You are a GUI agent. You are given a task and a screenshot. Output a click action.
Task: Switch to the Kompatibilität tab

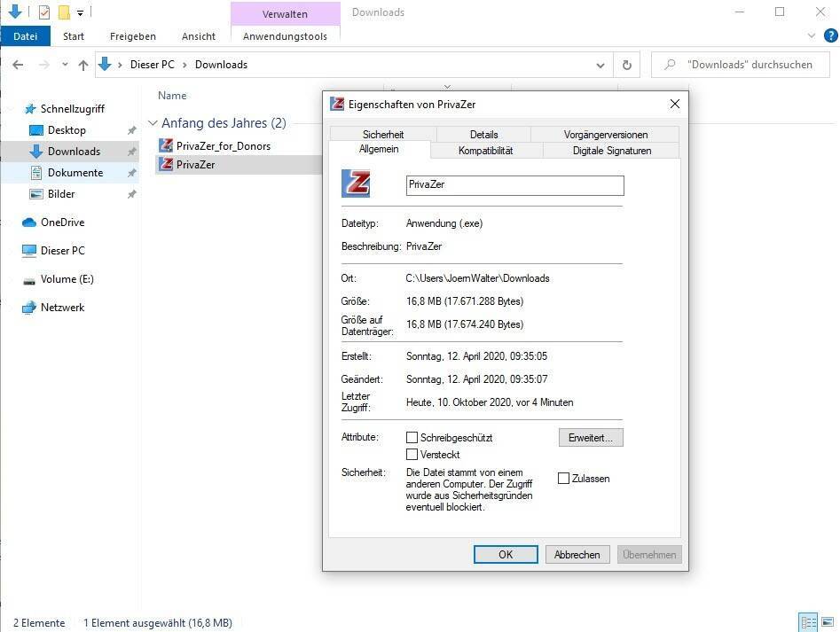click(485, 151)
